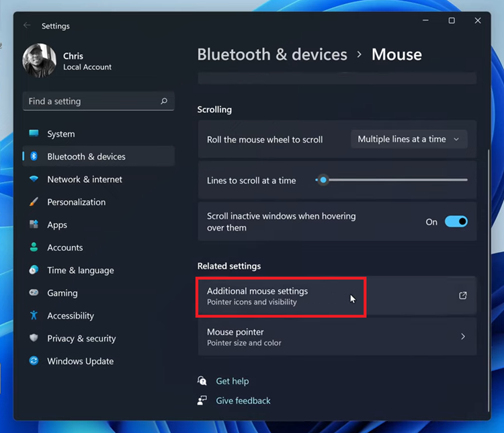This screenshot has width=504, height=433.
Task: Click the back arrow icon in Settings
Action: click(27, 26)
